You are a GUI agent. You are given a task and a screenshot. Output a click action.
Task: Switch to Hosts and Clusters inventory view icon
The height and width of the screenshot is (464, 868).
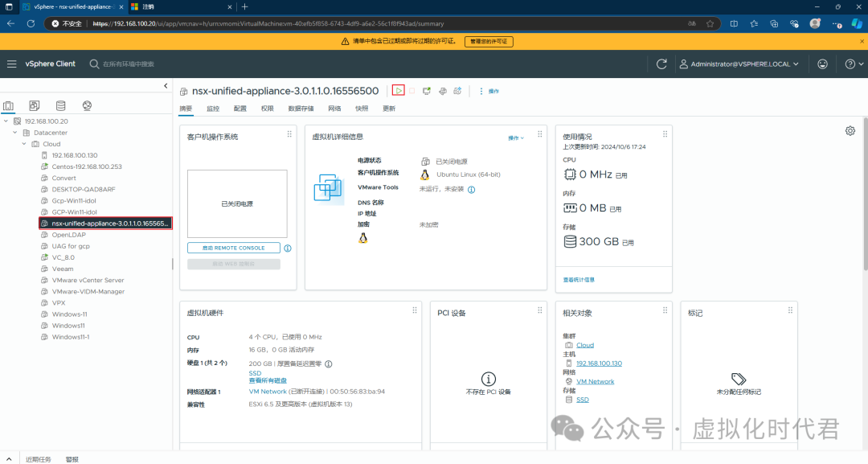click(8, 105)
